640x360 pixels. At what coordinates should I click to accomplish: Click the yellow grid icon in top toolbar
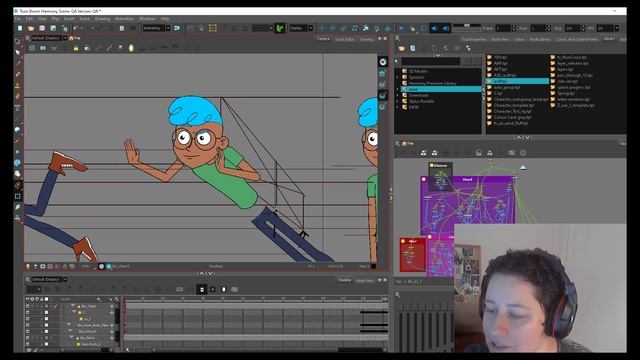(213, 28)
